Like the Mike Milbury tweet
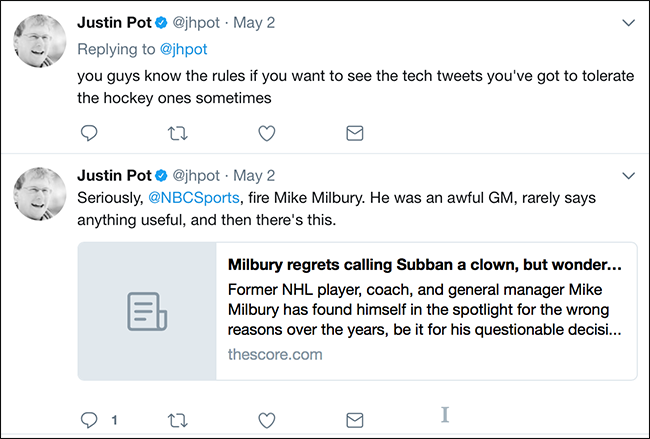 [x=266, y=419]
